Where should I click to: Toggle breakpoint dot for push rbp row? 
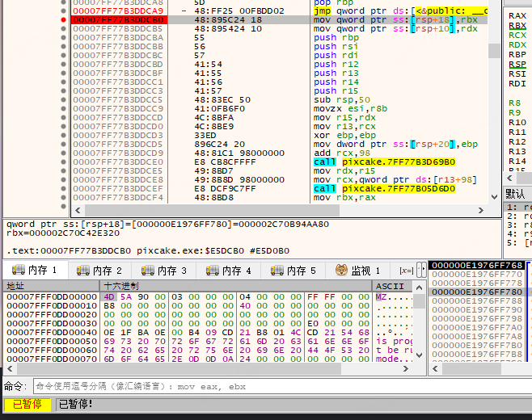(x=63, y=38)
